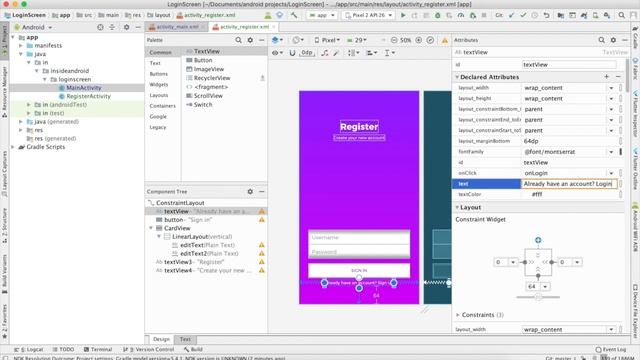Adjust the vertical bias slider in Constraint Widget
640x360 pixels.
tap(538, 297)
